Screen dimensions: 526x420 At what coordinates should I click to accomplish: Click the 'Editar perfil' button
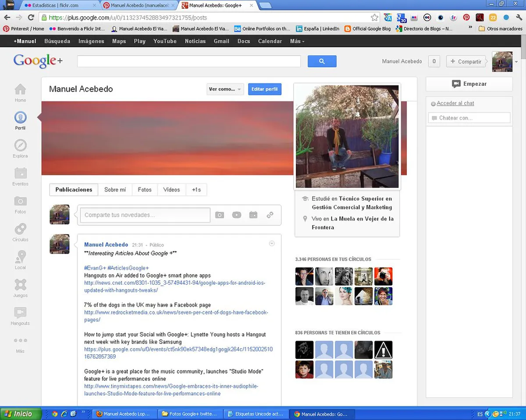coord(264,89)
